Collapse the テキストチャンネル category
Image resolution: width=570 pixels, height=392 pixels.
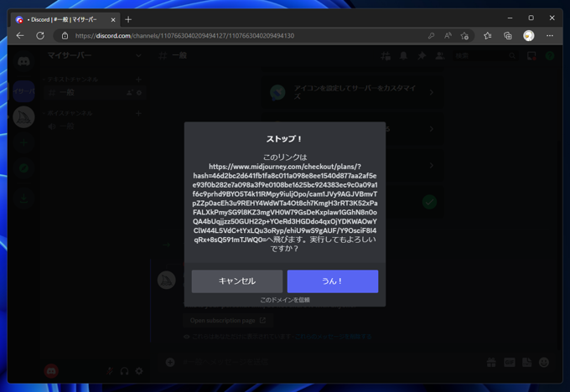tap(71, 80)
